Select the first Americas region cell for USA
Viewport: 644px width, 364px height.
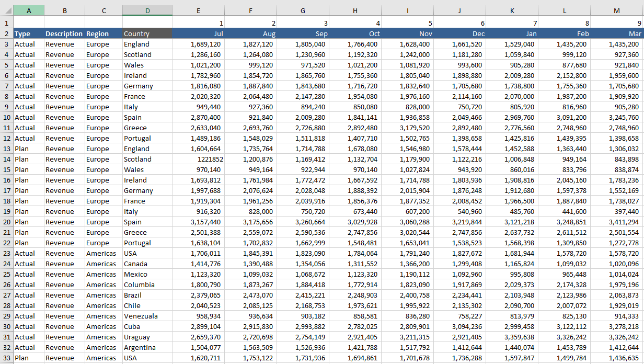tap(103, 253)
